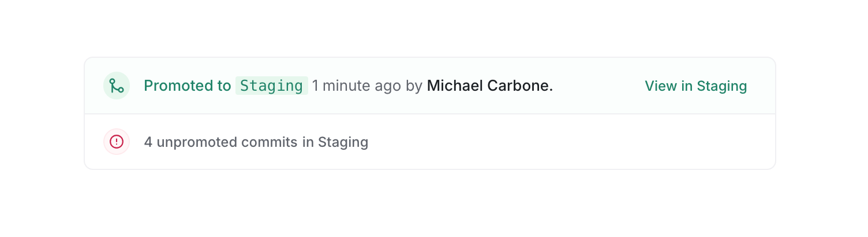Open the View in Staging link
This screenshot has height=237, width=868.
click(x=695, y=86)
